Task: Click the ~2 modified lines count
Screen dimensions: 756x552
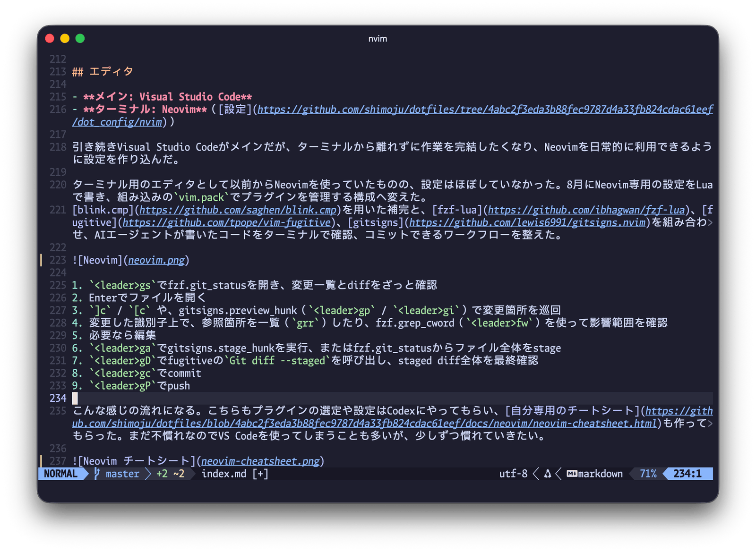Action: pos(179,474)
